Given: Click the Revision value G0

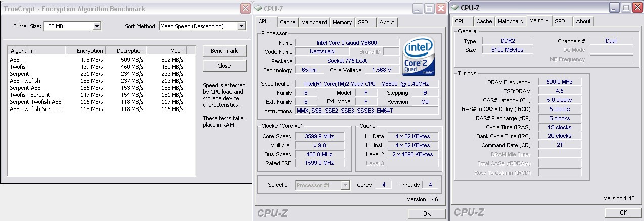Looking at the screenshot, I should [x=425, y=102].
